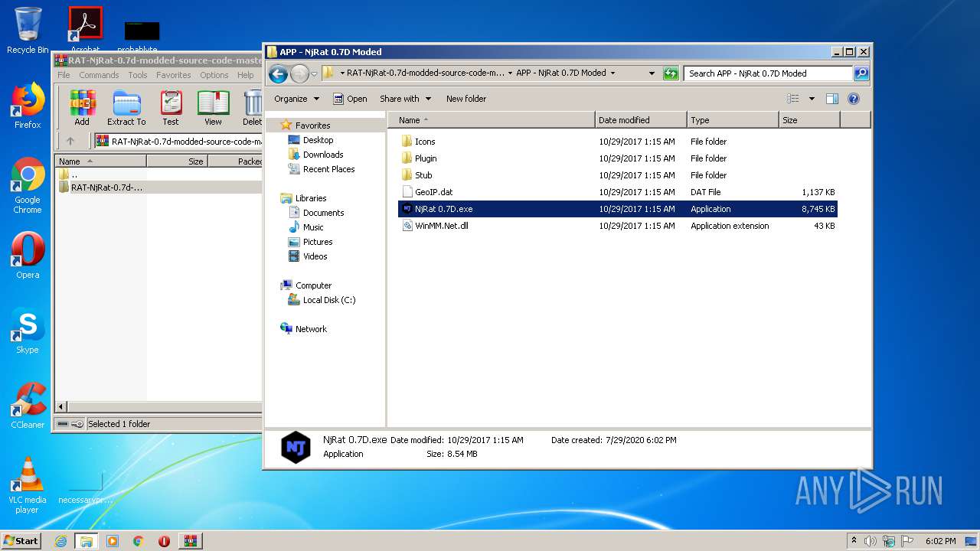980x551 pixels.
Task: Open WinRAR File menu
Action: pos(64,75)
